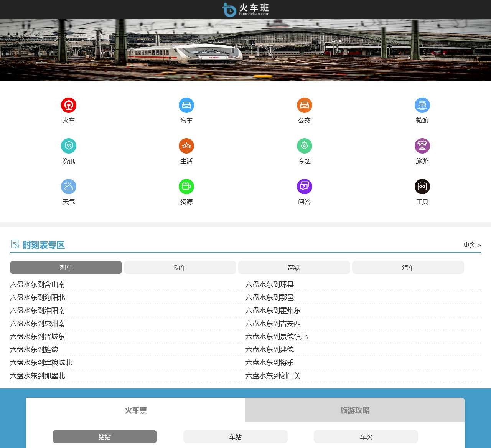The image size is (491, 448).
Task: Click the black 工具 tools icon
Action: (x=422, y=187)
